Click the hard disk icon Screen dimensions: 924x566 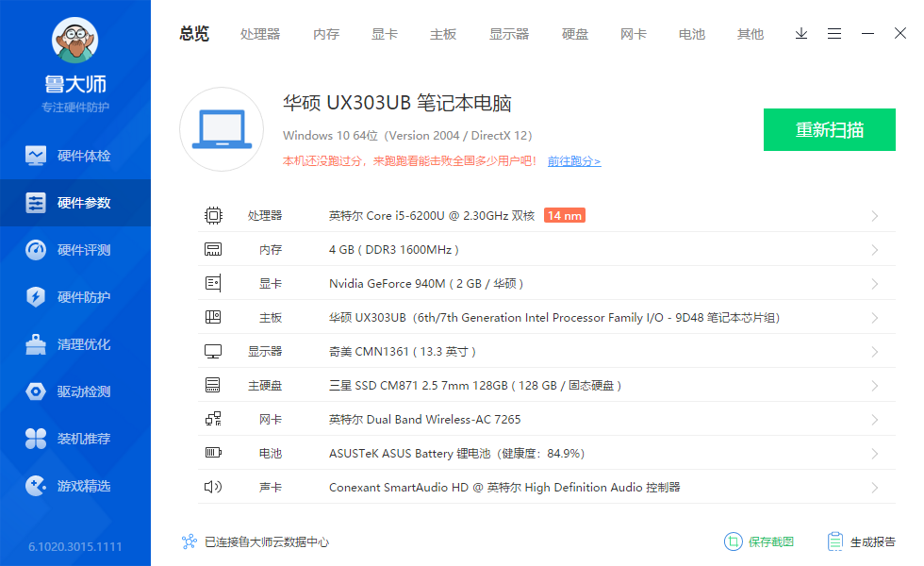pyautogui.click(x=213, y=385)
